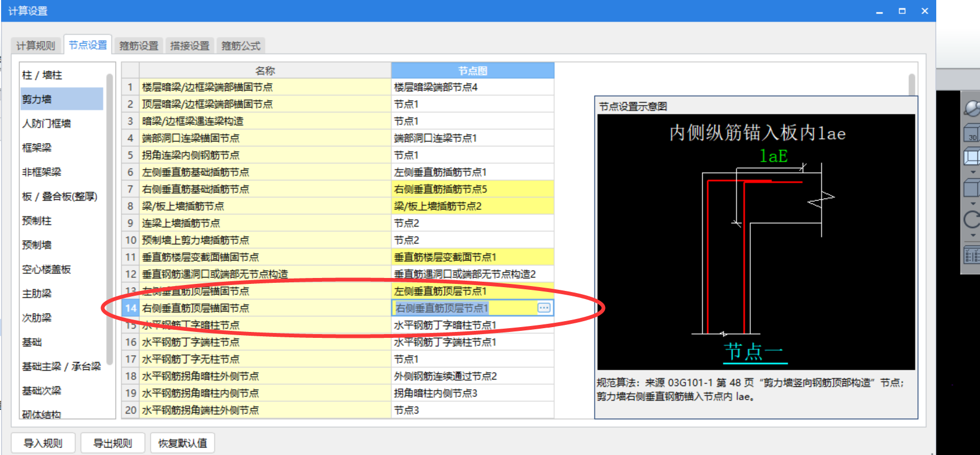Click the 恢复默认值 button

coord(183,443)
